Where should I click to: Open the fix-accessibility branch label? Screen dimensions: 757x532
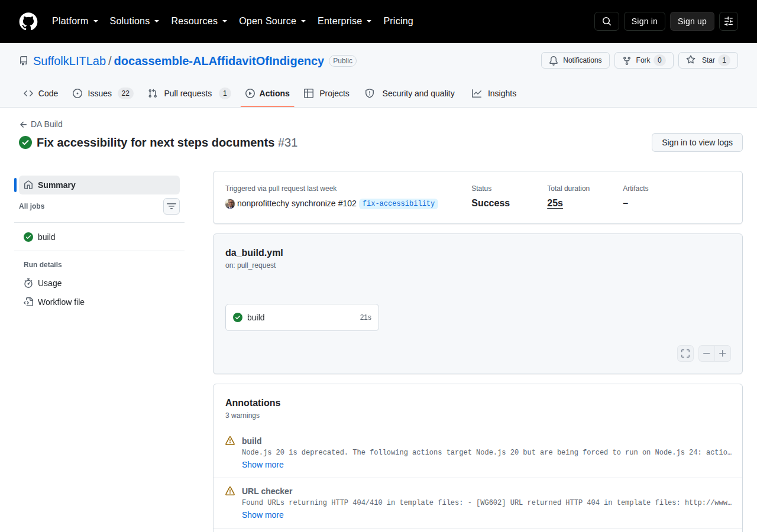(x=399, y=203)
